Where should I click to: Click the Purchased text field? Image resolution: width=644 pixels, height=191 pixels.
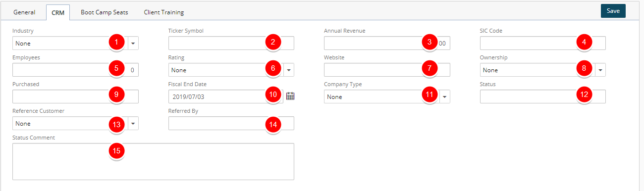pyautogui.click(x=75, y=97)
